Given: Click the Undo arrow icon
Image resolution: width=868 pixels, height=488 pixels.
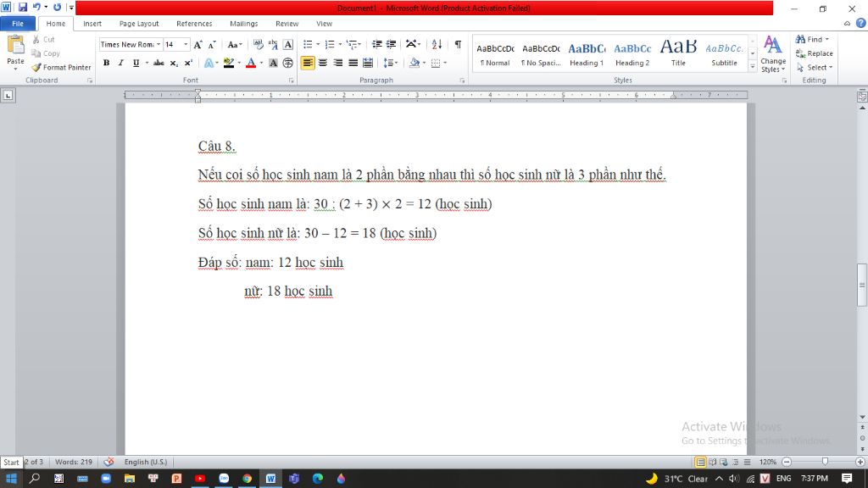Looking at the screenshot, I should [x=36, y=7].
